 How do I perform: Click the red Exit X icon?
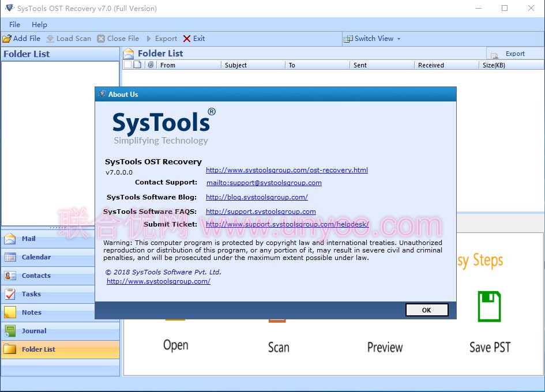[x=187, y=39]
